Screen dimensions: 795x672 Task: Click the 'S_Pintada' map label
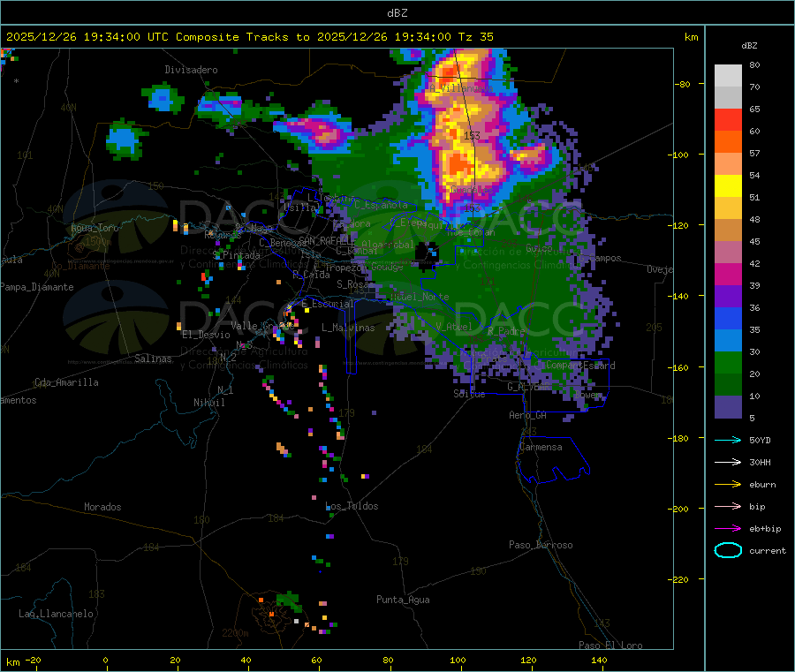pyautogui.click(x=236, y=255)
